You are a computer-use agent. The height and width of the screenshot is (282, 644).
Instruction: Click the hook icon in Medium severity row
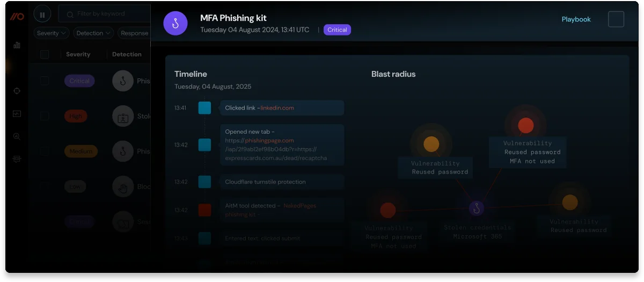point(123,151)
